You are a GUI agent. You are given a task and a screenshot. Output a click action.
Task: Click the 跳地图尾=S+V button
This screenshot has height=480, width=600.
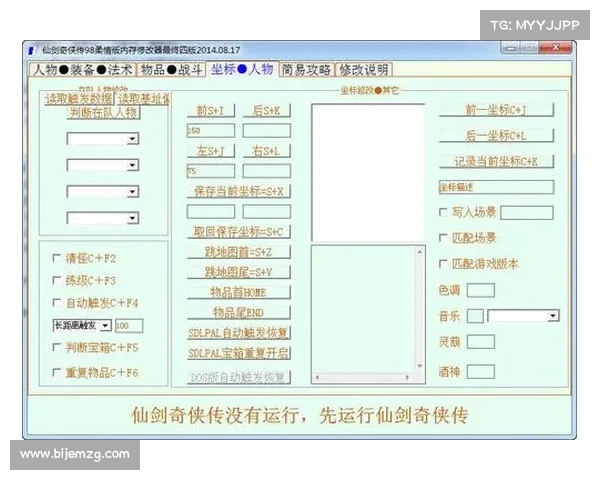click(x=239, y=272)
